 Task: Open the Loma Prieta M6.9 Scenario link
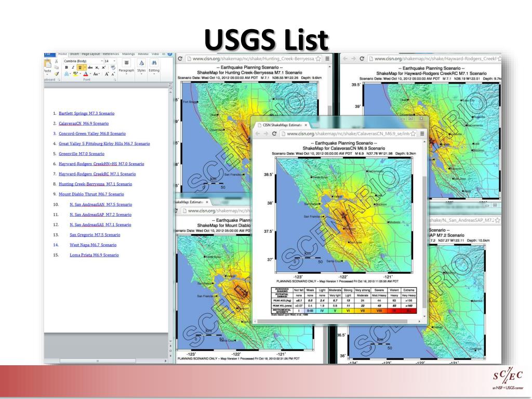(95, 255)
